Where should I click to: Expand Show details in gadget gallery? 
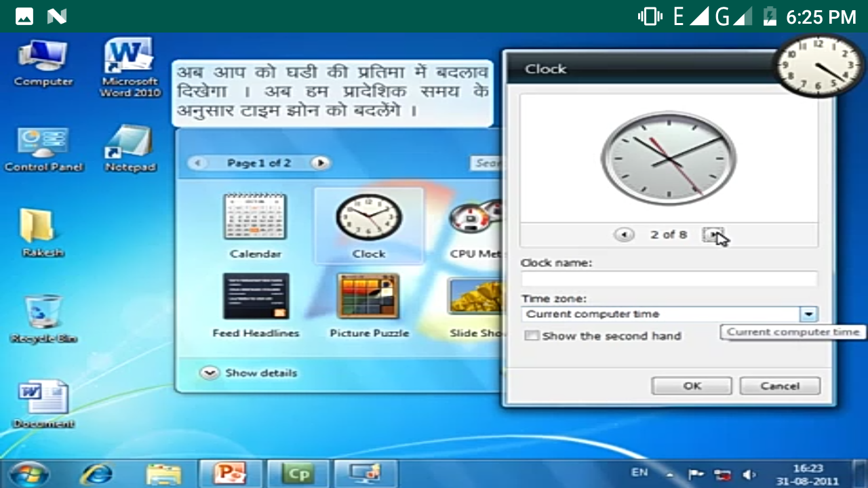(249, 373)
